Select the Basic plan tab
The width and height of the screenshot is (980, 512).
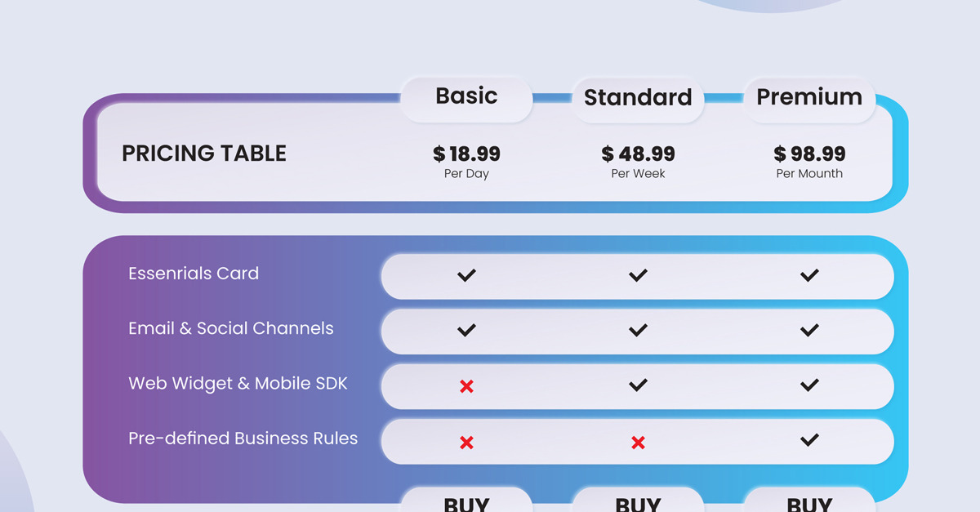click(x=466, y=97)
